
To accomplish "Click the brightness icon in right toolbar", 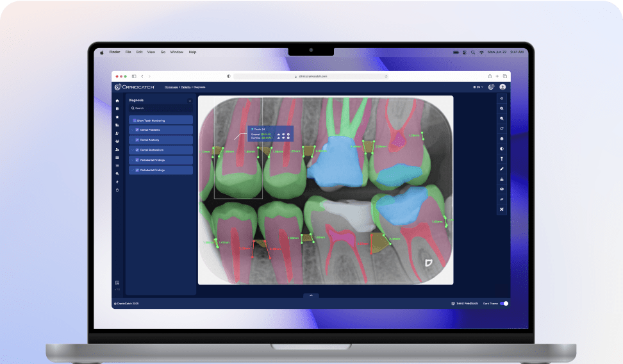I will (502, 138).
